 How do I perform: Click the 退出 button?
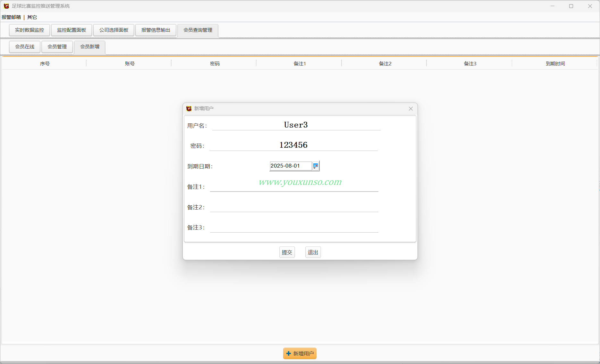313,252
